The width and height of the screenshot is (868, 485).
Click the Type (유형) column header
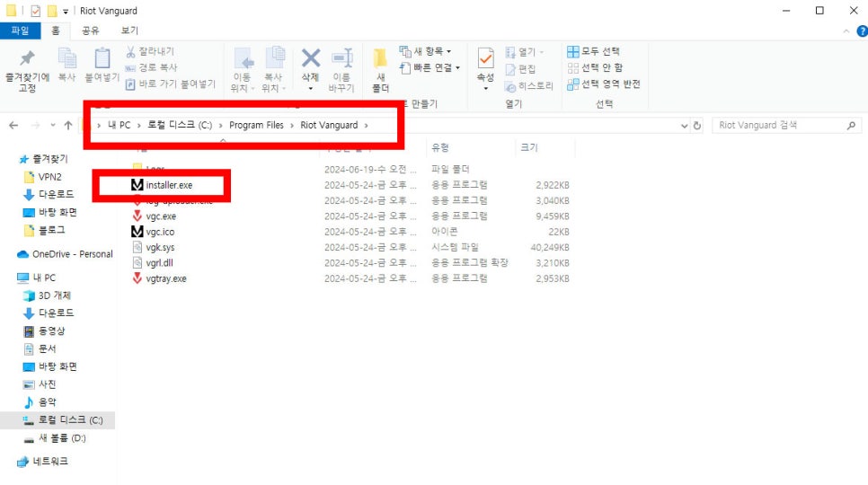click(x=440, y=147)
